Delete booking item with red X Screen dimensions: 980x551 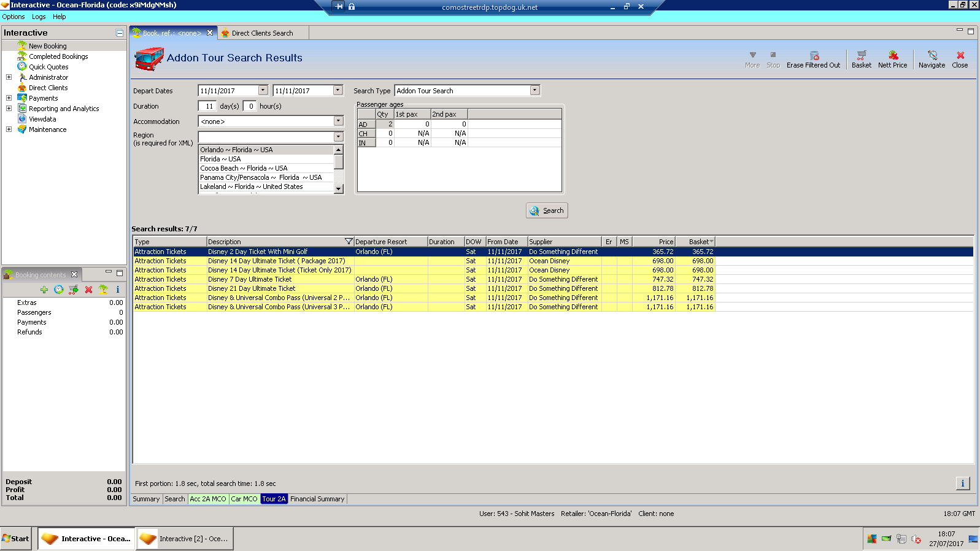click(88, 290)
